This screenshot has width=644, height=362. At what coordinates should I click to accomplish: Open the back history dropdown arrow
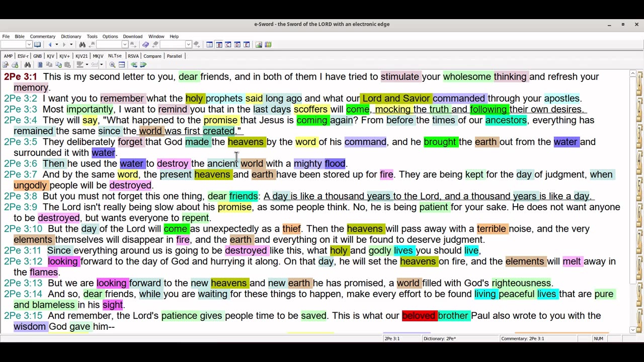(56, 45)
